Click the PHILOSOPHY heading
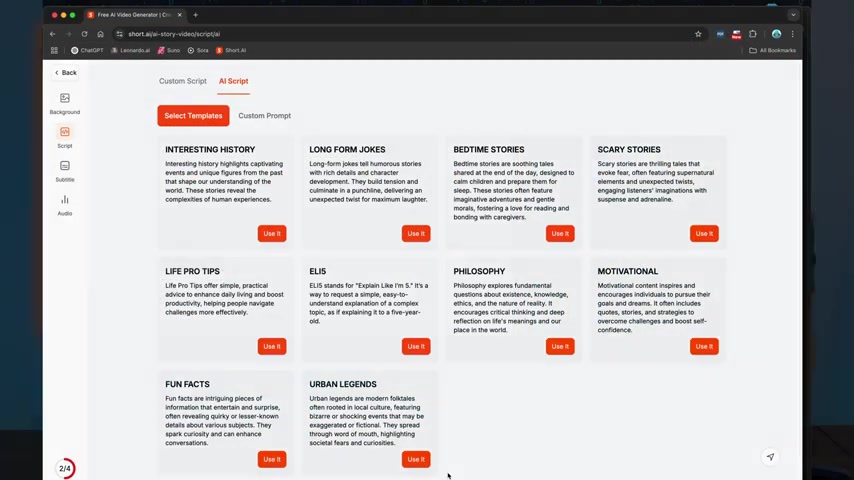854x480 pixels. pyautogui.click(x=479, y=271)
